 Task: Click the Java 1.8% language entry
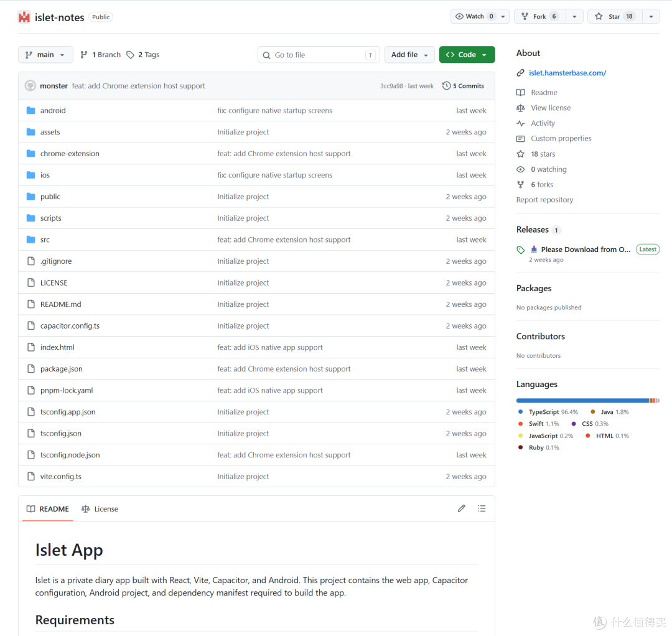pos(610,412)
